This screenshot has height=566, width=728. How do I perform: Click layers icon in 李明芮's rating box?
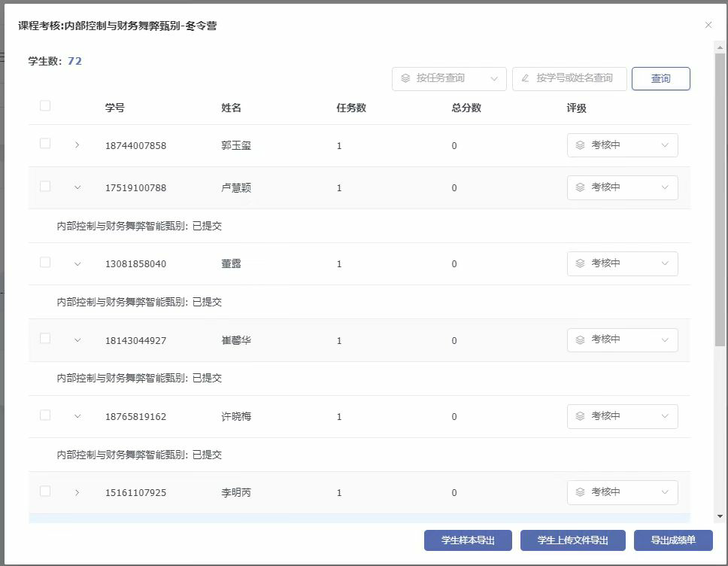point(580,492)
